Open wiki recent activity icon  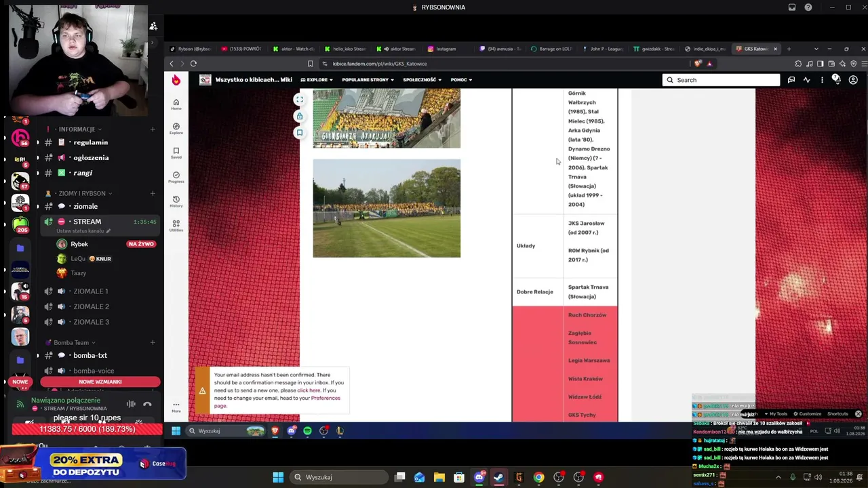pos(807,80)
